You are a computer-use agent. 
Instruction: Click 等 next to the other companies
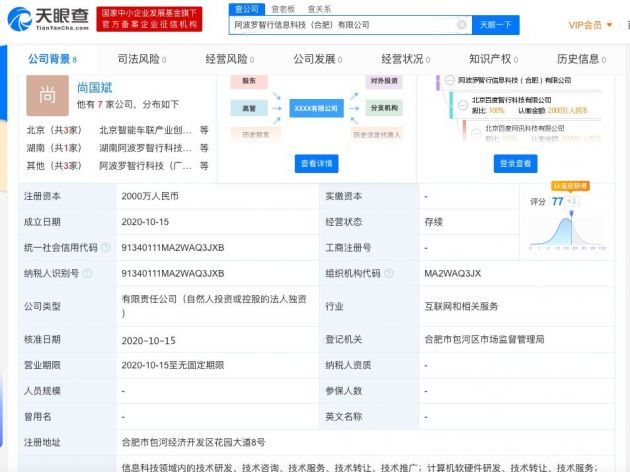point(204,166)
